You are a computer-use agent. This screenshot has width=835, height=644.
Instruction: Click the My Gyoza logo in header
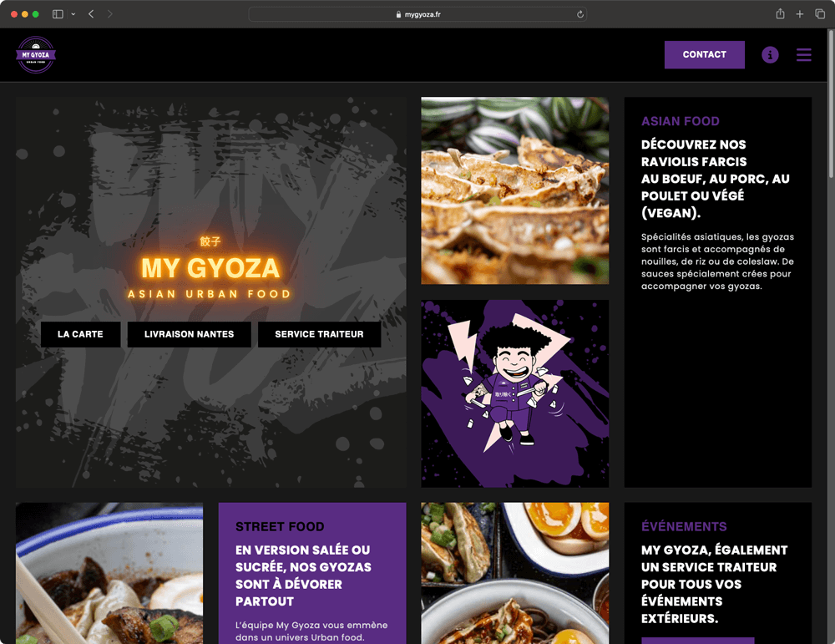(36, 54)
